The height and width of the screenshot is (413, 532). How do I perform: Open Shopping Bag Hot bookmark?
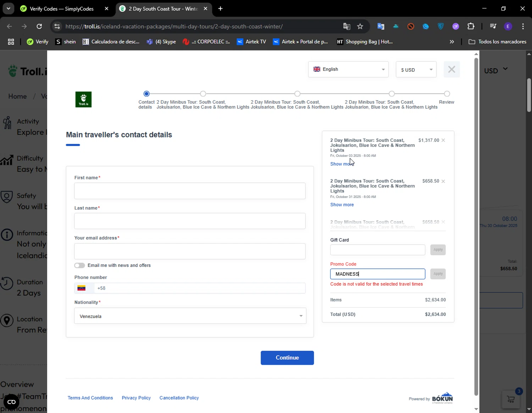tap(365, 42)
